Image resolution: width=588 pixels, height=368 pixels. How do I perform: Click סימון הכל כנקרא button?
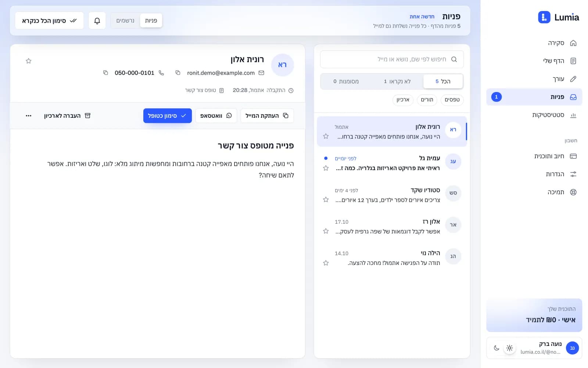coord(49,21)
